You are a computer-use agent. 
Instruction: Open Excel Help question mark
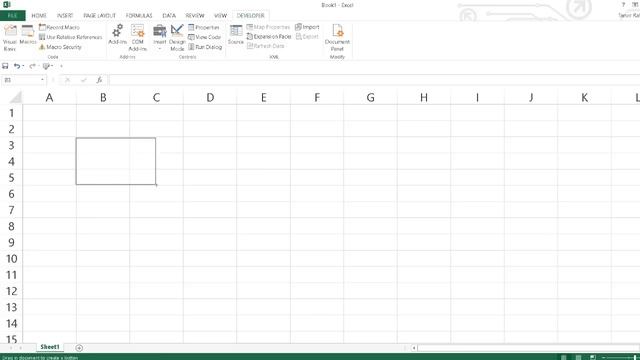(623, 5)
